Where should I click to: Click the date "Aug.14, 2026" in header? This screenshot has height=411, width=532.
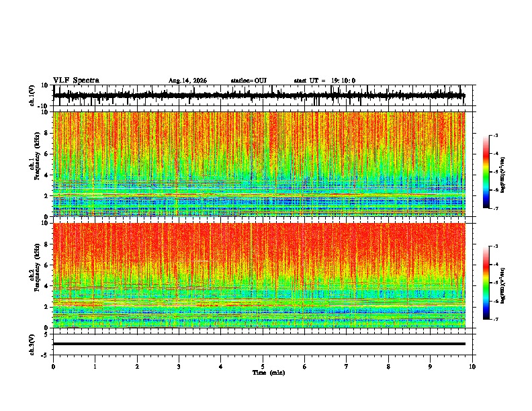[x=187, y=81]
